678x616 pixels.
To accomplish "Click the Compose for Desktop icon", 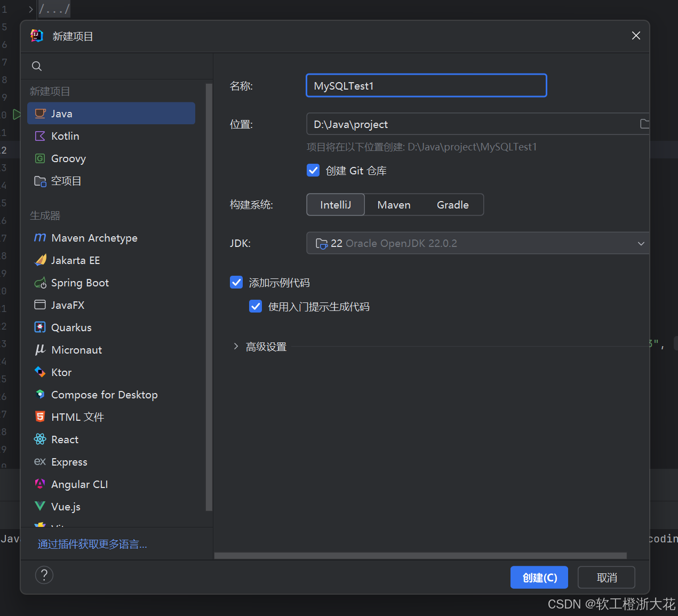I will click(x=40, y=394).
